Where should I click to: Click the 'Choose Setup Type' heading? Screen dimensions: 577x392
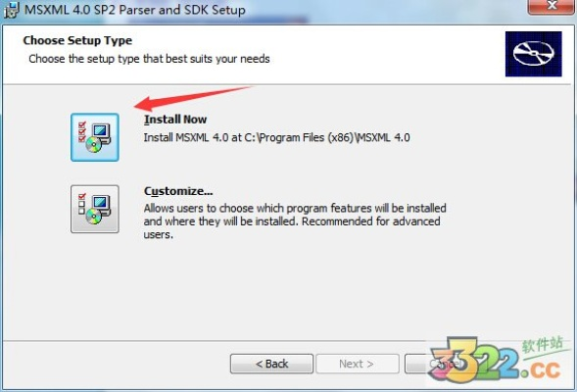[x=77, y=40]
